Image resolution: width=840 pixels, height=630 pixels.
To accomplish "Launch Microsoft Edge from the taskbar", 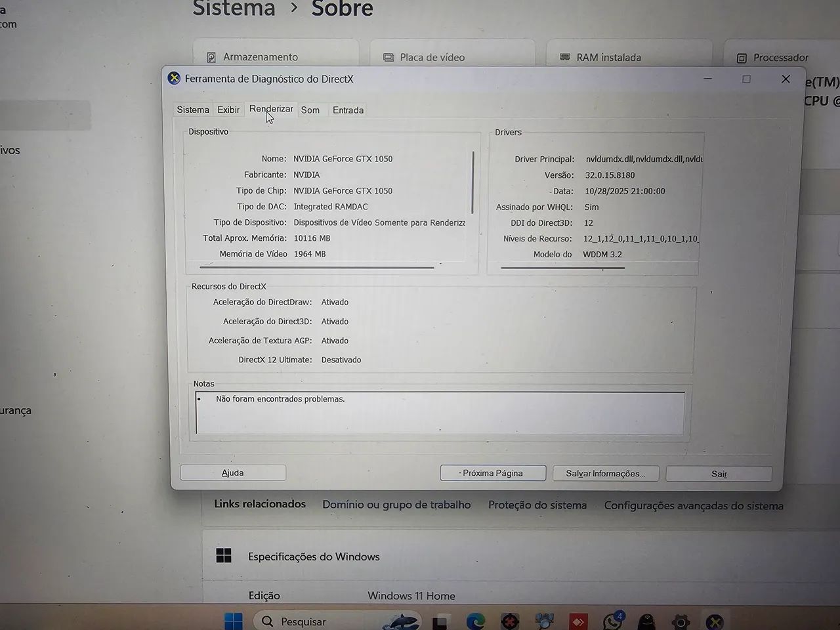I will point(475,621).
